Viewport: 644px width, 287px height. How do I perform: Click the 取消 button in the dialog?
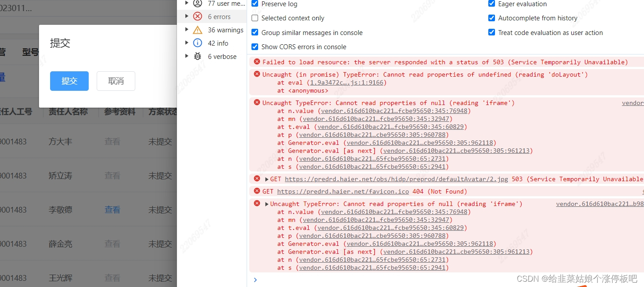tap(116, 81)
